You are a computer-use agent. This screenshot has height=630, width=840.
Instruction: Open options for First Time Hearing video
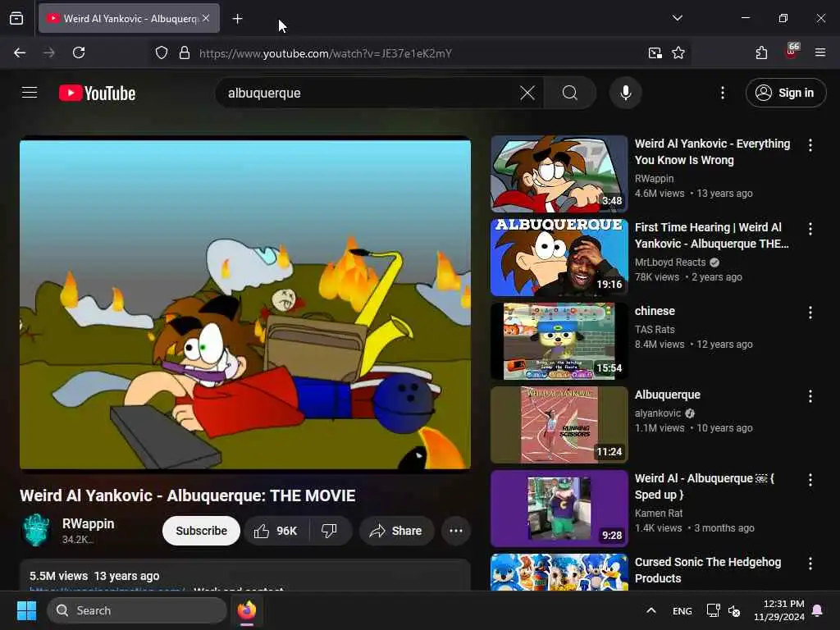click(810, 229)
